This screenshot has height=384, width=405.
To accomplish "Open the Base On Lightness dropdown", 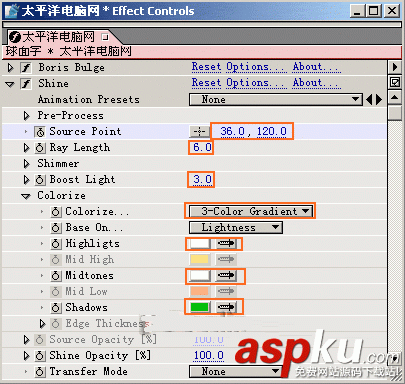I will tap(236, 228).
